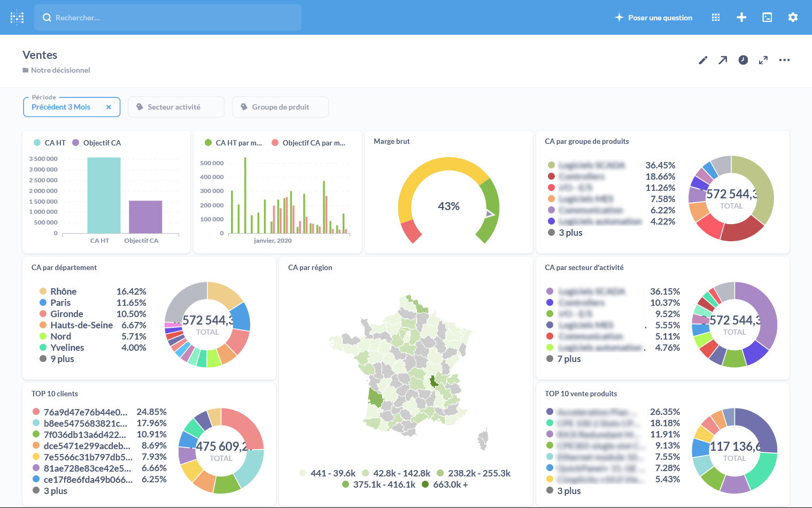Click Poser une question button
Image resolution: width=812 pixels, height=508 pixels.
click(x=654, y=18)
